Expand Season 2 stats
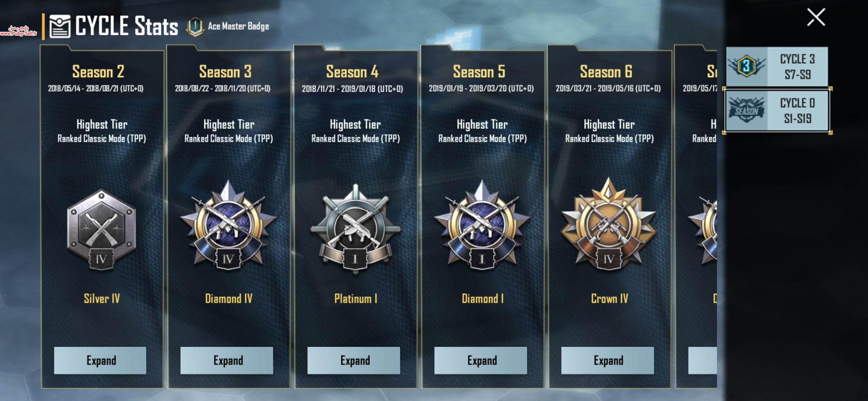Image resolution: width=868 pixels, height=401 pixels. [x=100, y=361]
